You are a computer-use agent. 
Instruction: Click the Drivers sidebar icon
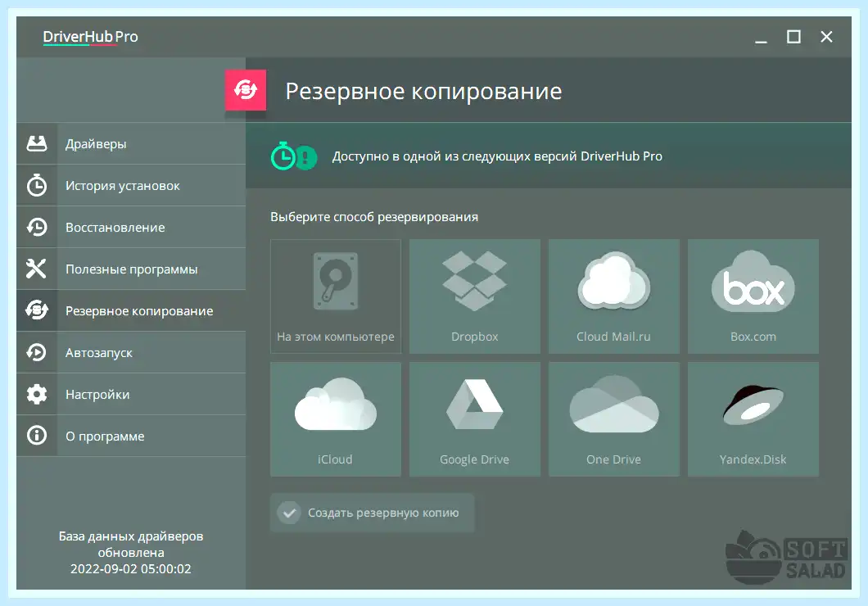tap(37, 143)
